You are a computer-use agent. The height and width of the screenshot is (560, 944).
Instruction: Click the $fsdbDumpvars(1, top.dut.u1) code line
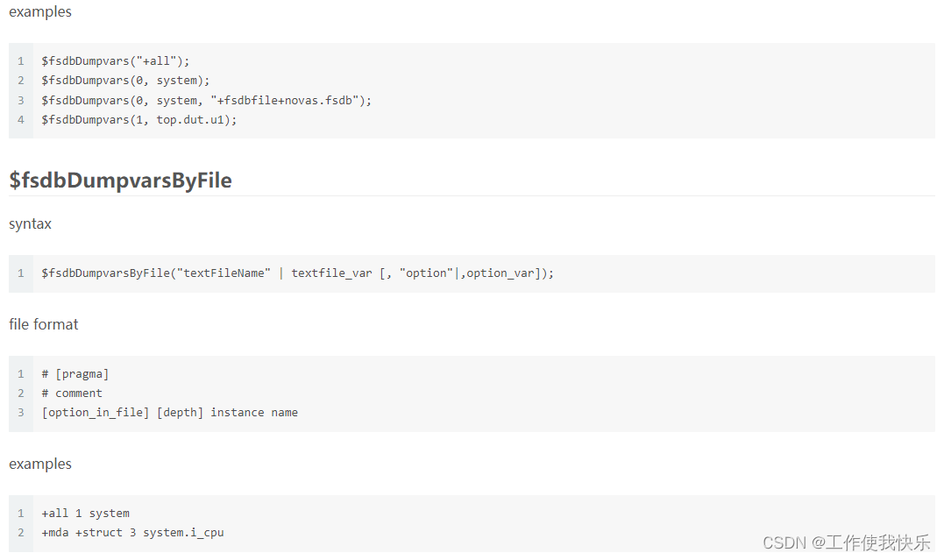(x=138, y=119)
